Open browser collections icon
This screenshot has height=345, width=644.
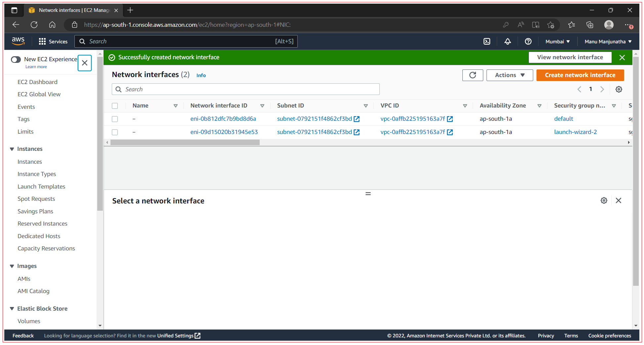[x=590, y=25]
